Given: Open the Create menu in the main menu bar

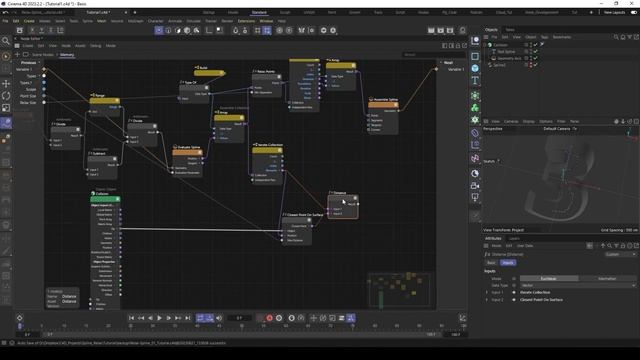Looking at the screenshot, I should click(x=29, y=21).
